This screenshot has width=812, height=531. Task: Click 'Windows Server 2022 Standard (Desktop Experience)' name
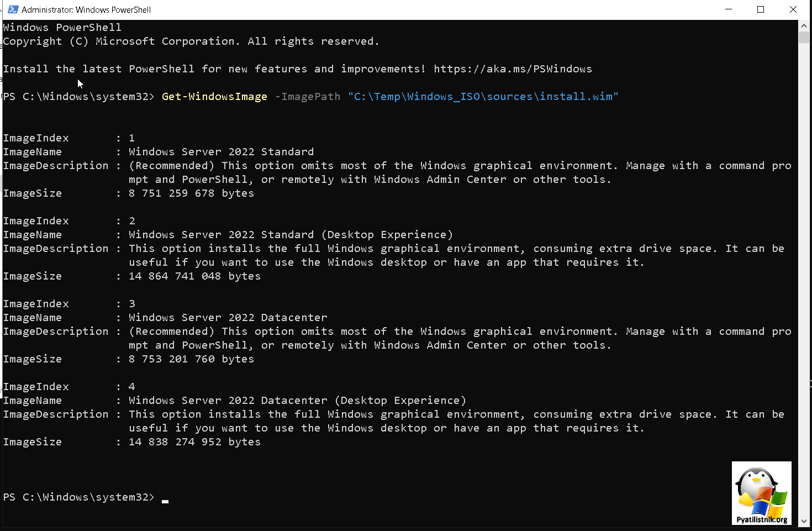click(x=291, y=235)
